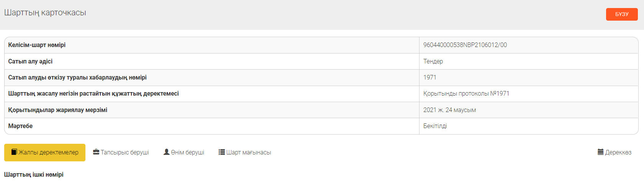Select the date 2021 ж. 24 маусым
The height and width of the screenshot is (182, 644).
coord(449,110)
